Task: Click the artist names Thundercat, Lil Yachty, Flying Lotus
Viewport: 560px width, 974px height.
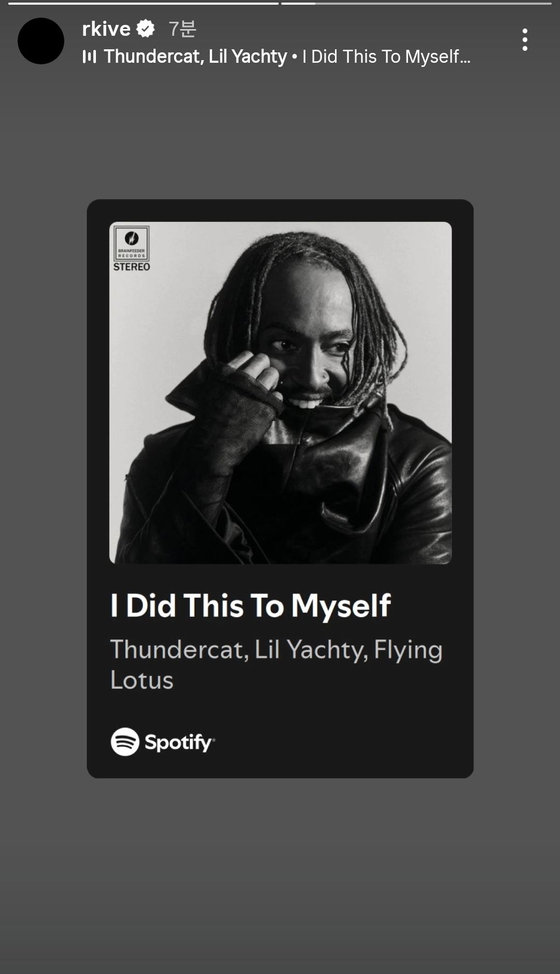Action: (276, 664)
